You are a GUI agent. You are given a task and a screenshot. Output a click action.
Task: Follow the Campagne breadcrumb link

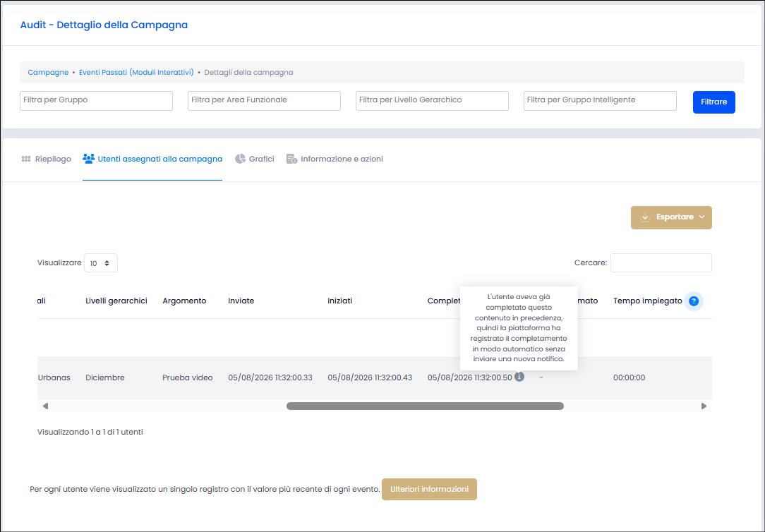(48, 72)
